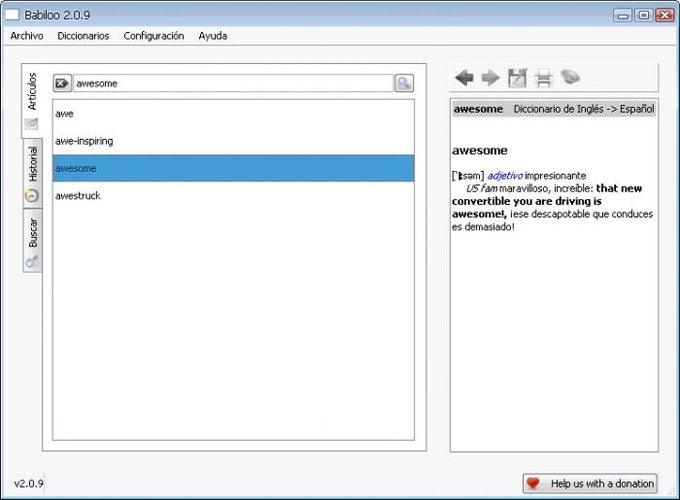Open the Archivo menu

tap(27, 36)
